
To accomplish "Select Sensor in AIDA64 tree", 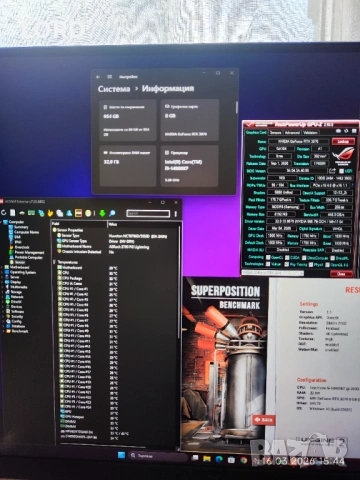I will [x=20, y=262].
